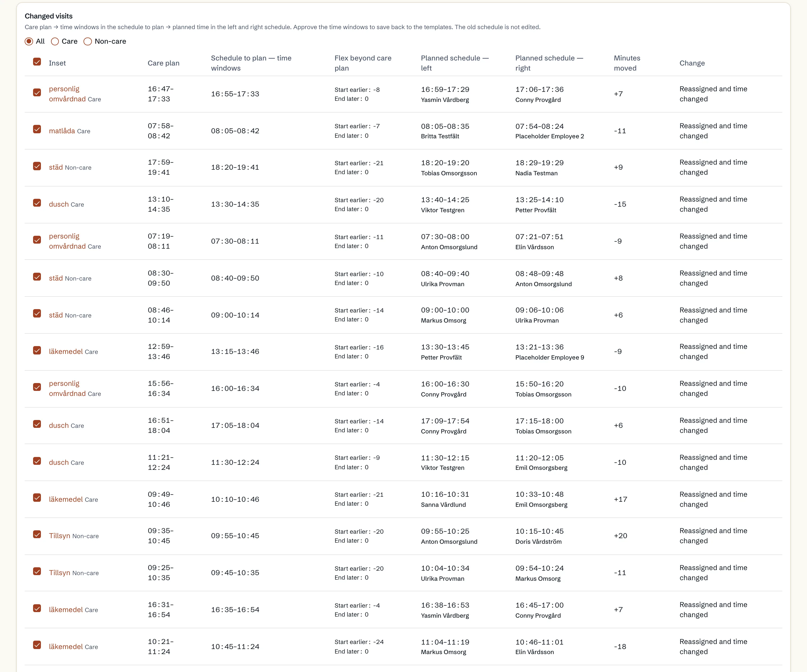Toggle the select-all checkbox in the header
The image size is (807, 672).
[37, 62]
